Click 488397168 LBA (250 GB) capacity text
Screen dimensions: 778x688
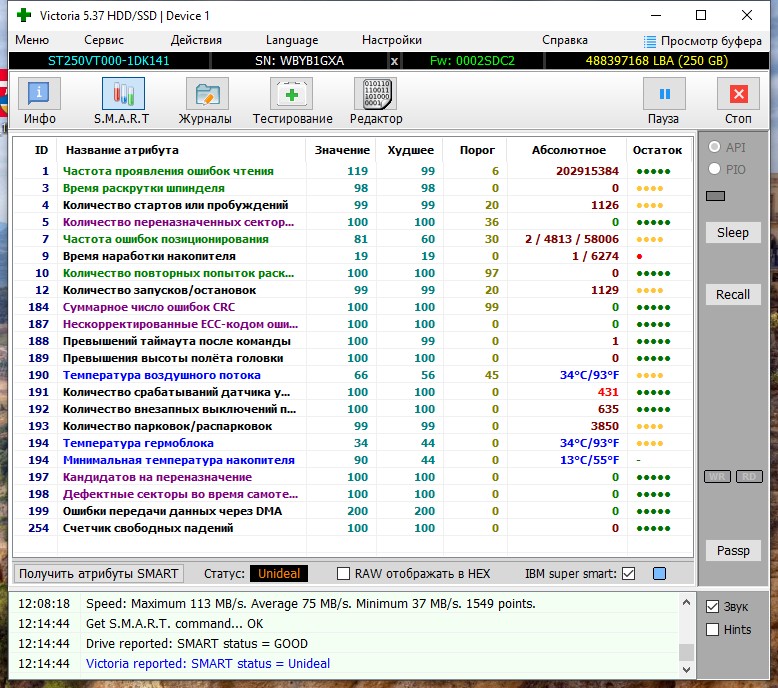coord(656,61)
